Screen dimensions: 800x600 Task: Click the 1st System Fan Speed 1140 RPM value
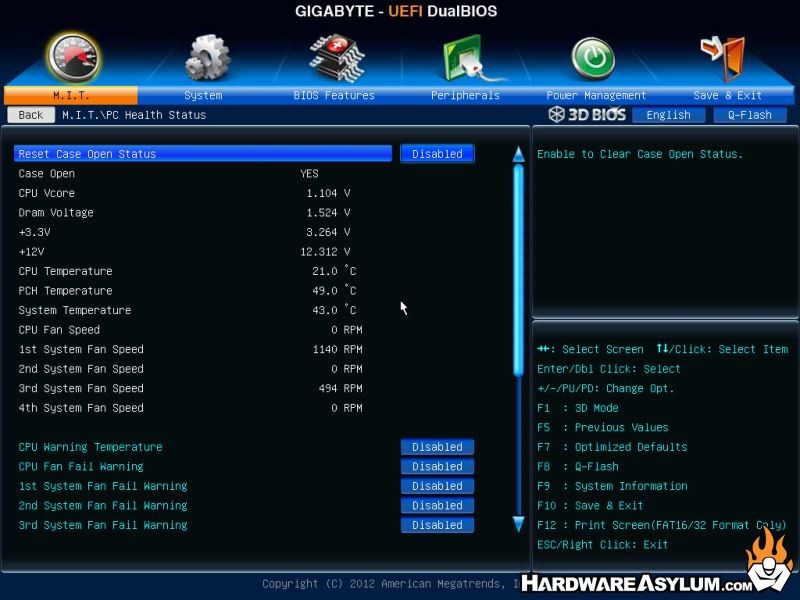pos(337,349)
